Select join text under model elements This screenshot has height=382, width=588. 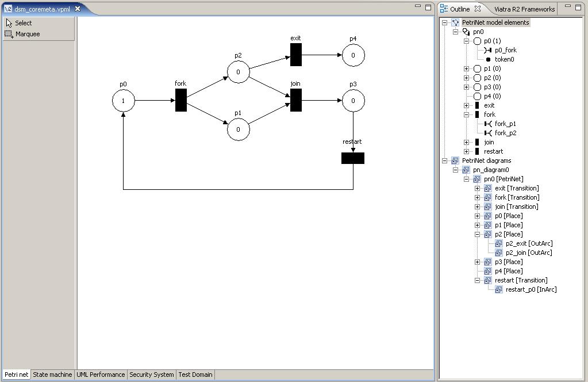[489, 142]
